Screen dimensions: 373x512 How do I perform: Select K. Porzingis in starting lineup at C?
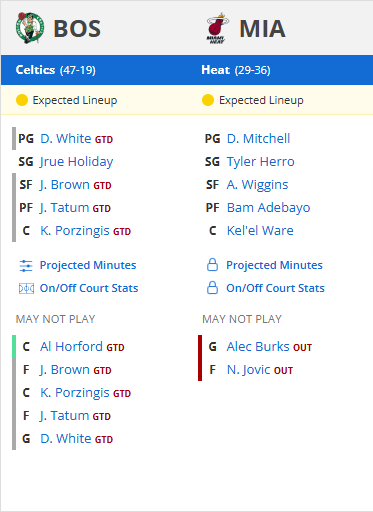[x=75, y=231]
